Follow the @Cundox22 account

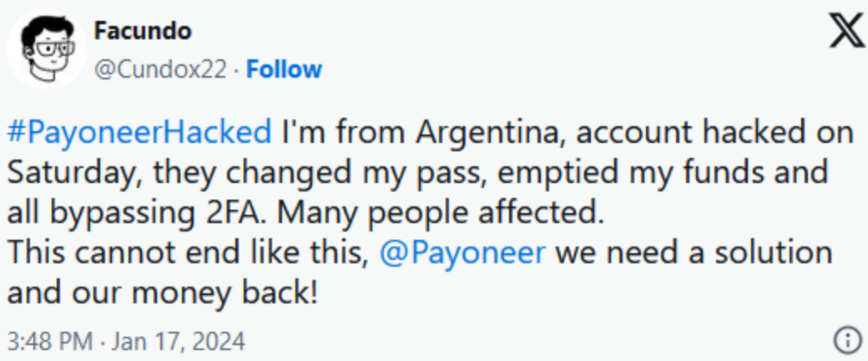(284, 69)
